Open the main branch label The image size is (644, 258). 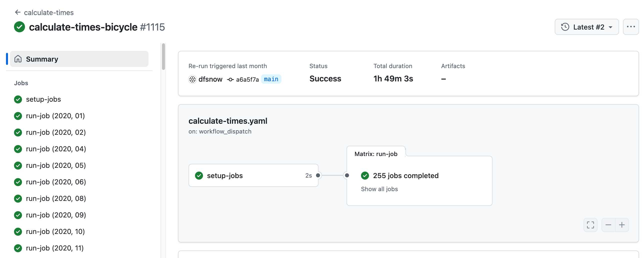[x=271, y=79]
